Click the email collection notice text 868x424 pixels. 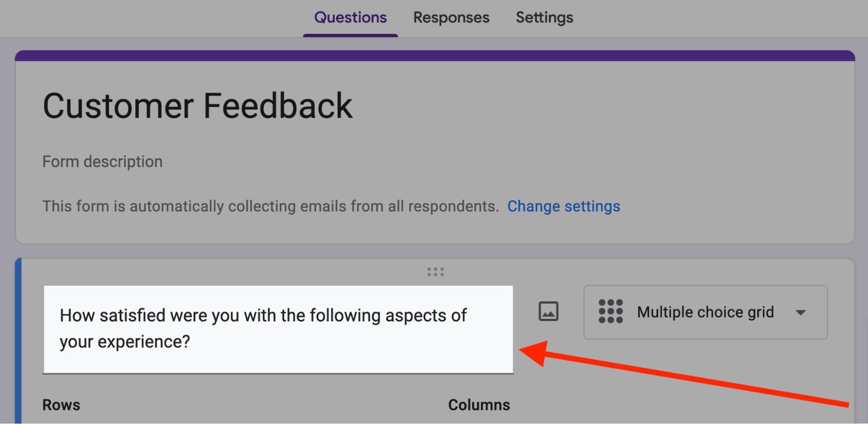270,206
